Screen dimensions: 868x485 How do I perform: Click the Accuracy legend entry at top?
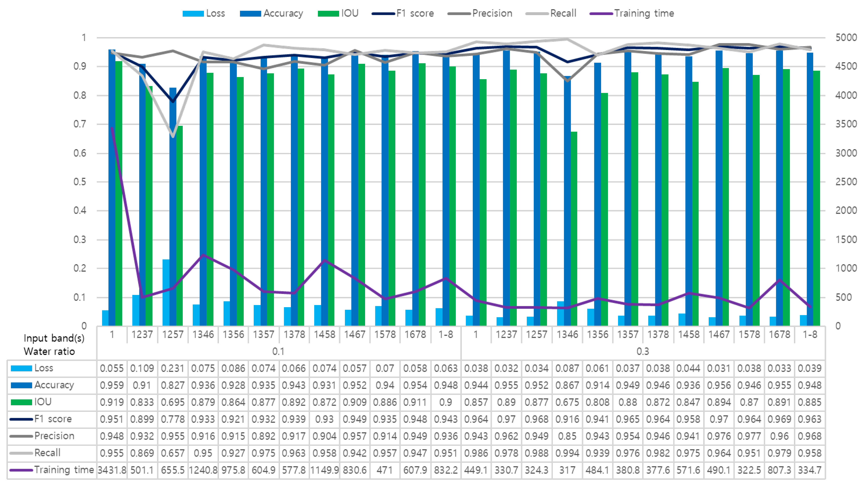(283, 13)
